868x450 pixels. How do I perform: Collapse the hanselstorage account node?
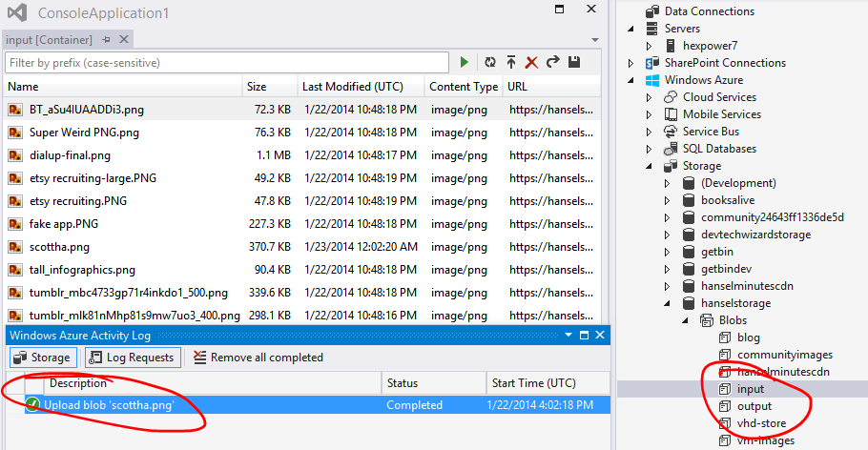[x=668, y=303]
